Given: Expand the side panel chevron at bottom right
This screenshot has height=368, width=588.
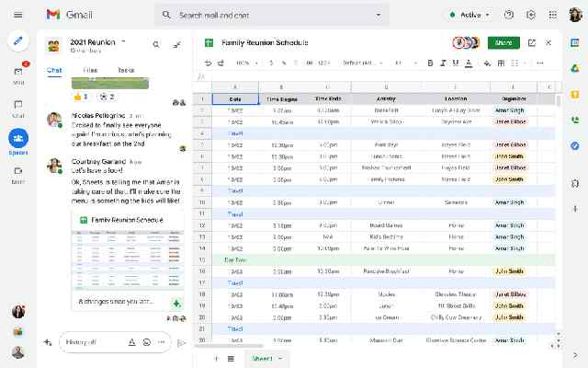Looking at the screenshot, I should coord(575,355).
